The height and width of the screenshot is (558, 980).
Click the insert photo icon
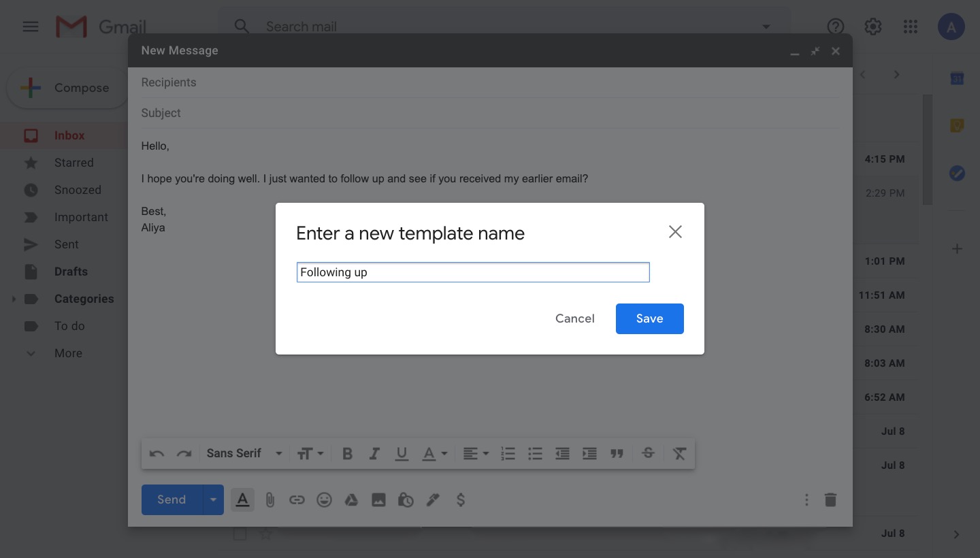(378, 500)
